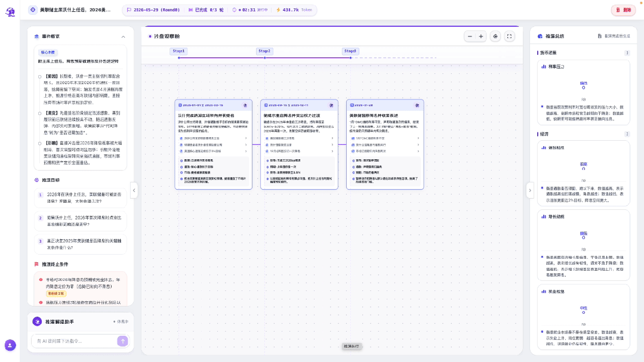The image size is (644, 362).
Task: Click the 核心主题 tag in 事件概览
Action: (48, 52)
